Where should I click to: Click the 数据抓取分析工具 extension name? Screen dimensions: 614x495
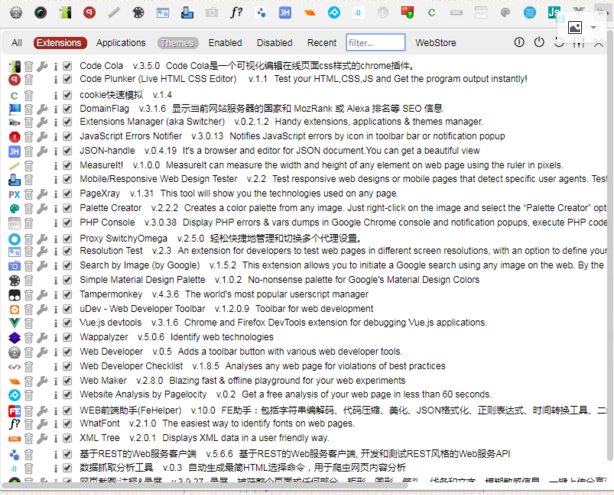coord(116,468)
